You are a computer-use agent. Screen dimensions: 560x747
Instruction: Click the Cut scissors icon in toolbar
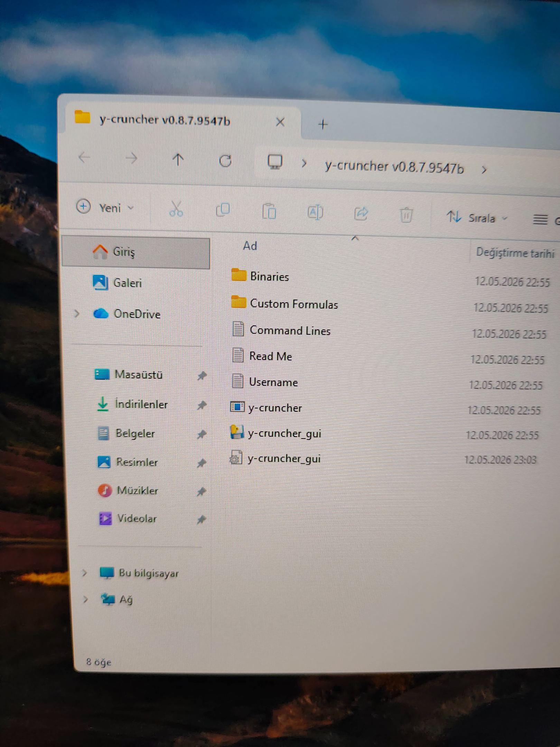pyautogui.click(x=176, y=209)
